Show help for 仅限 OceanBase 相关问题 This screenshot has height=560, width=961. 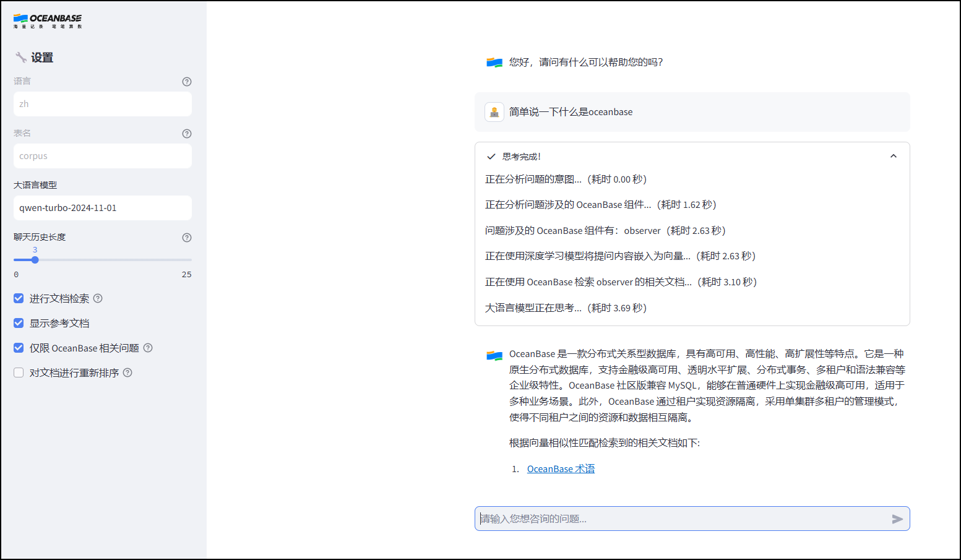148,348
